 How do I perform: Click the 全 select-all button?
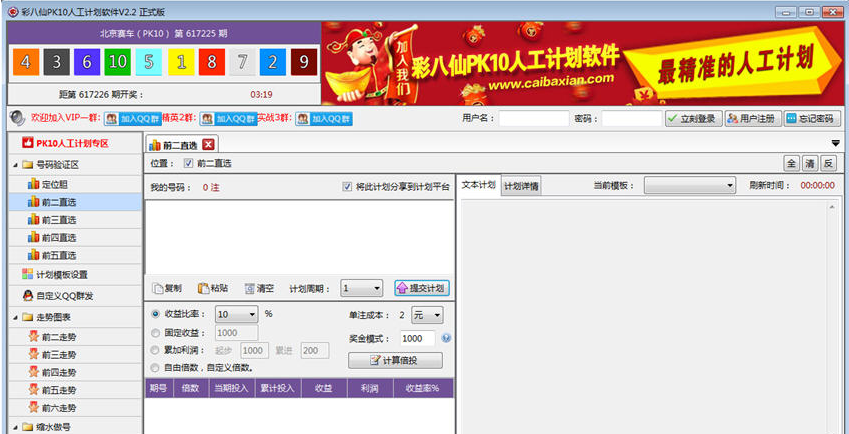[792, 163]
